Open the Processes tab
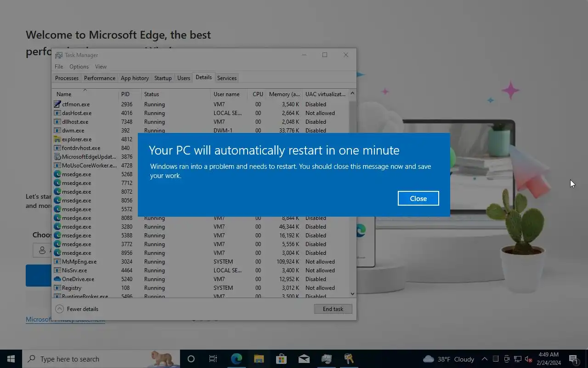588x368 pixels. [x=67, y=78]
